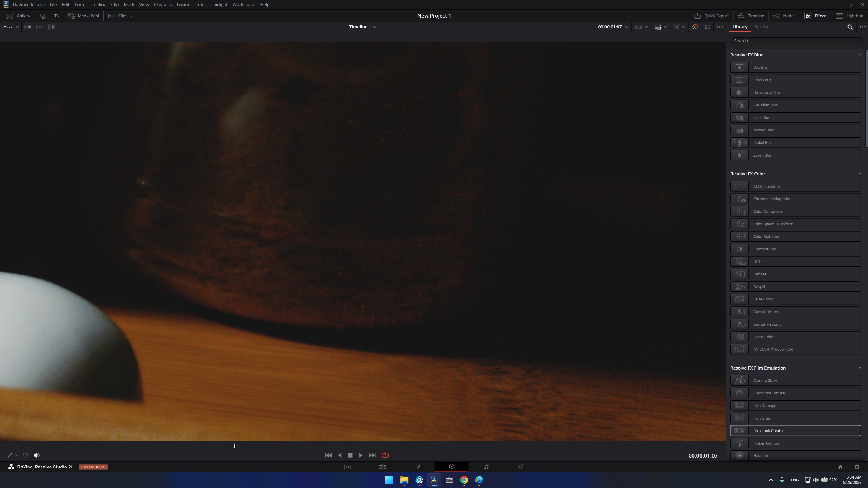868x488 pixels.
Task: Switch to the Library tab
Action: [740, 27]
